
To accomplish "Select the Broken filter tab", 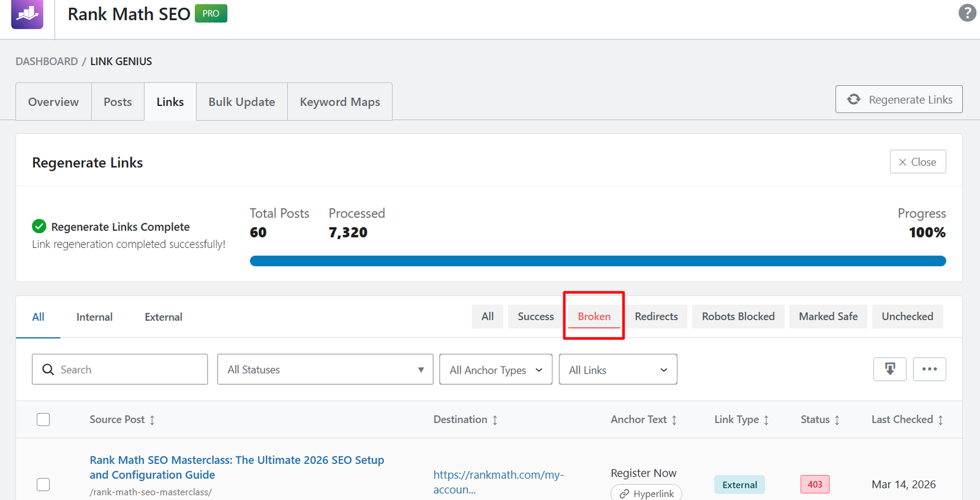I will 594,316.
